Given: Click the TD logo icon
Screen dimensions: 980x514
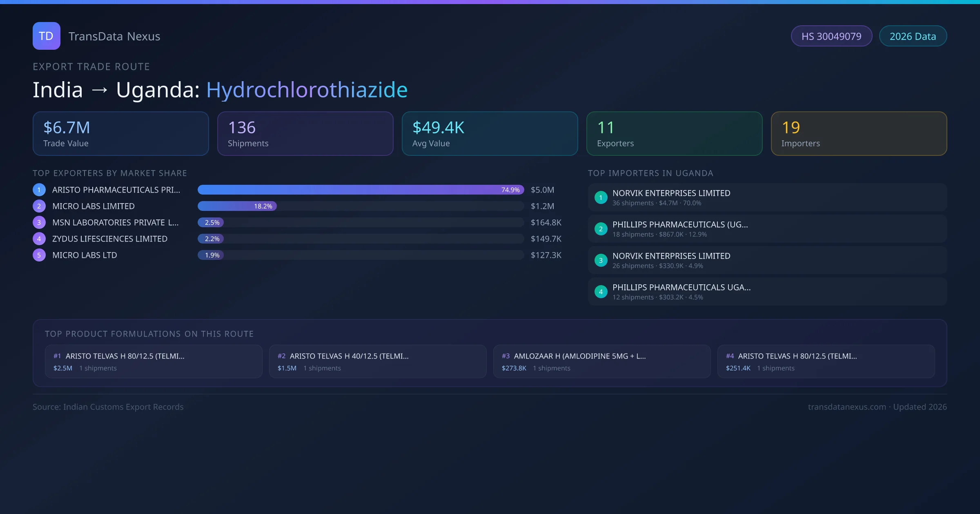Looking at the screenshot, I should pos(46,36).
